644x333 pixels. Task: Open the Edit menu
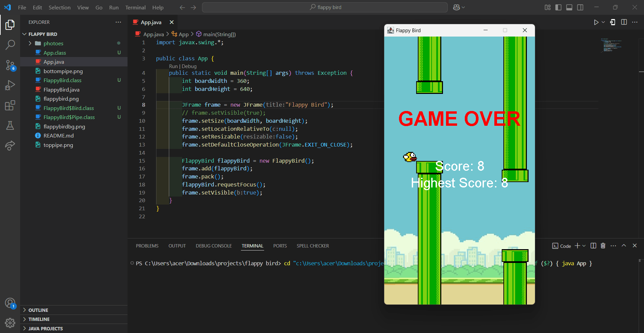[37, 7]
